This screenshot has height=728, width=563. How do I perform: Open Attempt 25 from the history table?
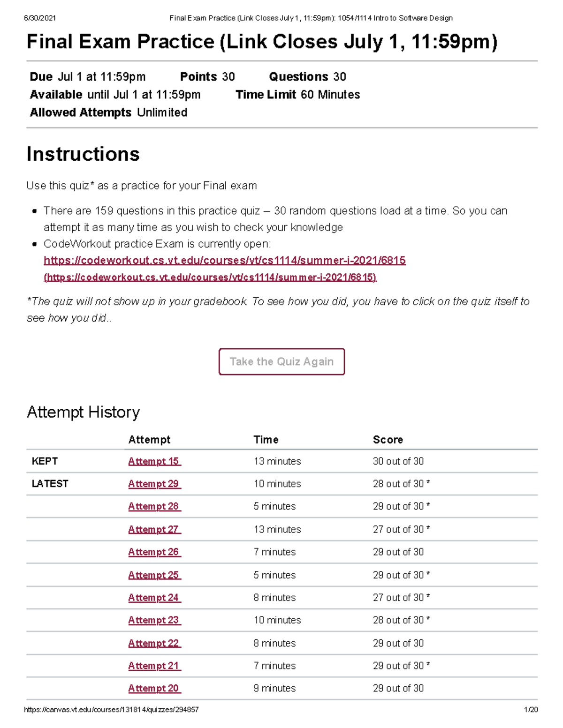[x=153, y=575]
